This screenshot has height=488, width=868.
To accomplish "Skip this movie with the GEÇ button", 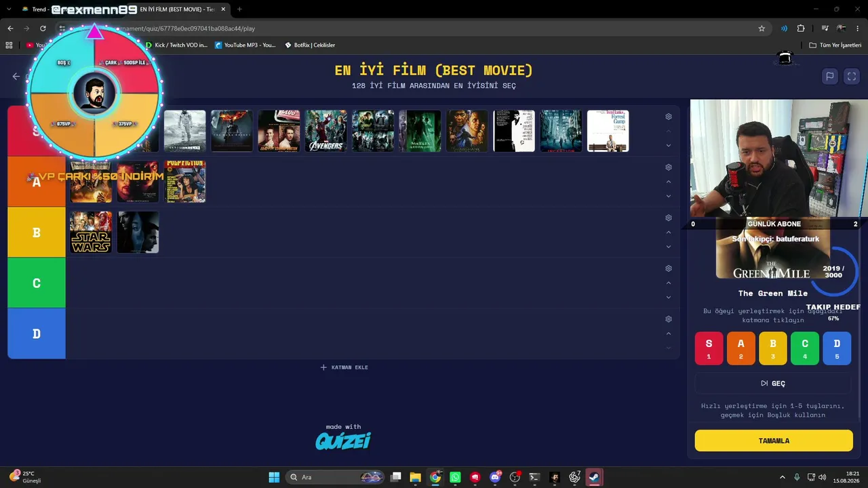I will pos(773,384).
